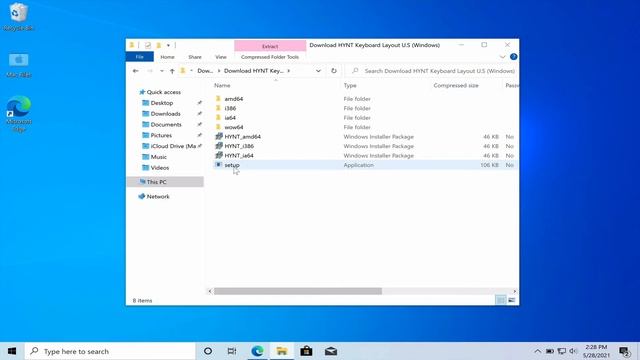Open breadcrumb chevron after Download HYNT Key
This screenshot has width=640, height=360.
(x=289, y=71)
